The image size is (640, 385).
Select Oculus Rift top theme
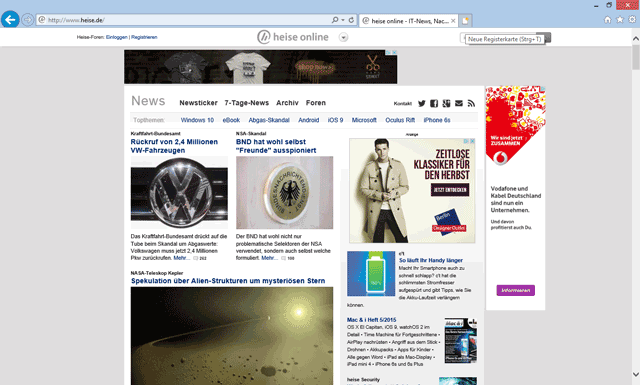(400, 120)
